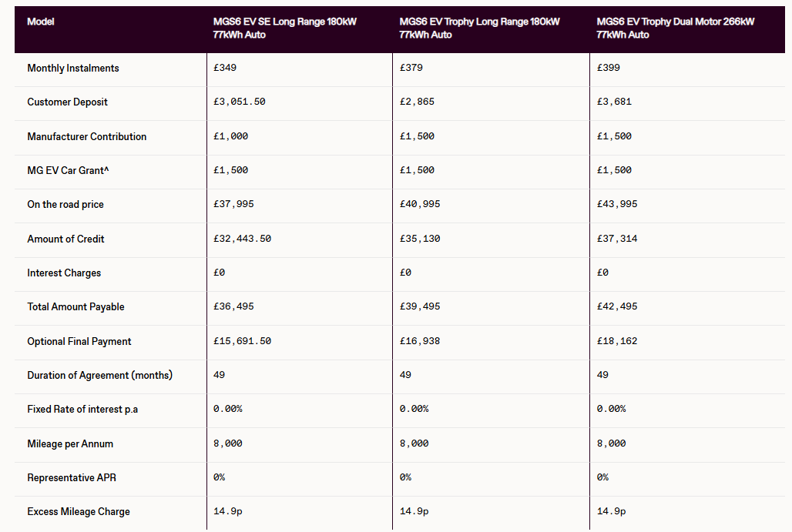Select the MGS6 EV Trophy Dual Motor header
The height and width of the screenshot is (532, 792).
(x=675, y=28)
